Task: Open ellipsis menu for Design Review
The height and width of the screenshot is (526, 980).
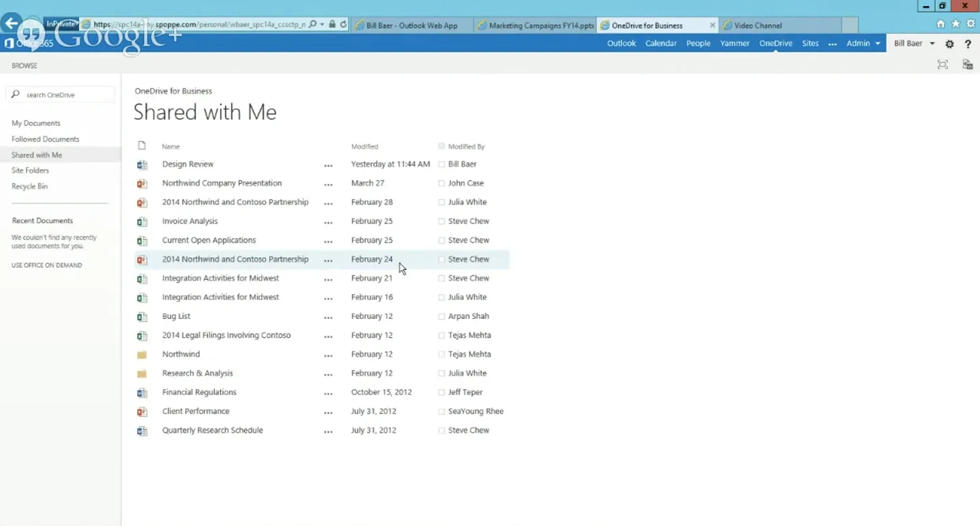Action: point(328,166)
